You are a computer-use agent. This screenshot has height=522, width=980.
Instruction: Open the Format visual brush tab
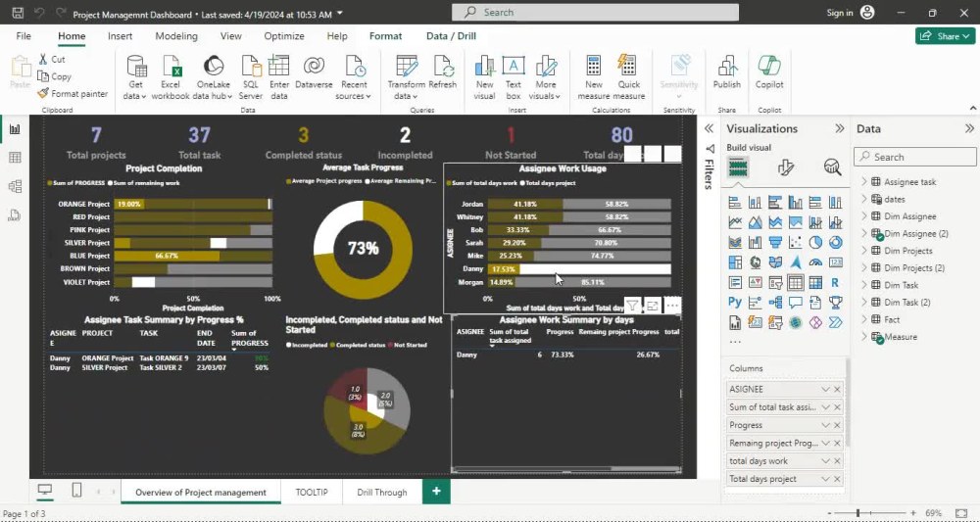click(x=786, y=167)
